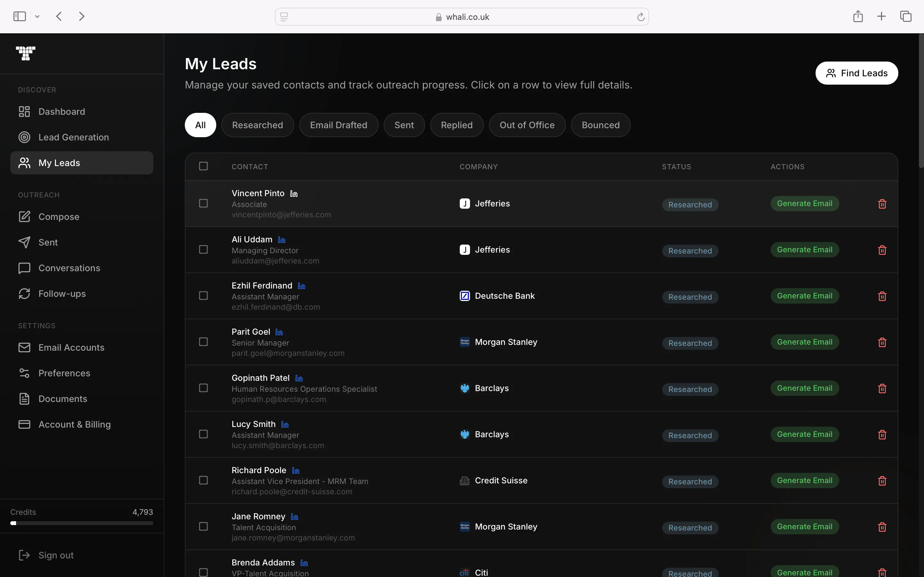Generate Email for Parit Goel

[x=805, y=342]
